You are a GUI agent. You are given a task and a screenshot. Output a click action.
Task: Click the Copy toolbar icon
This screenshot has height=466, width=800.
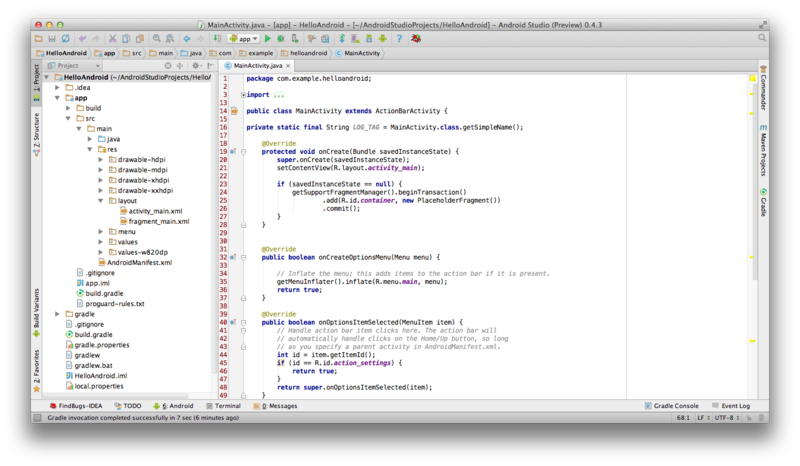pos(126,38)
